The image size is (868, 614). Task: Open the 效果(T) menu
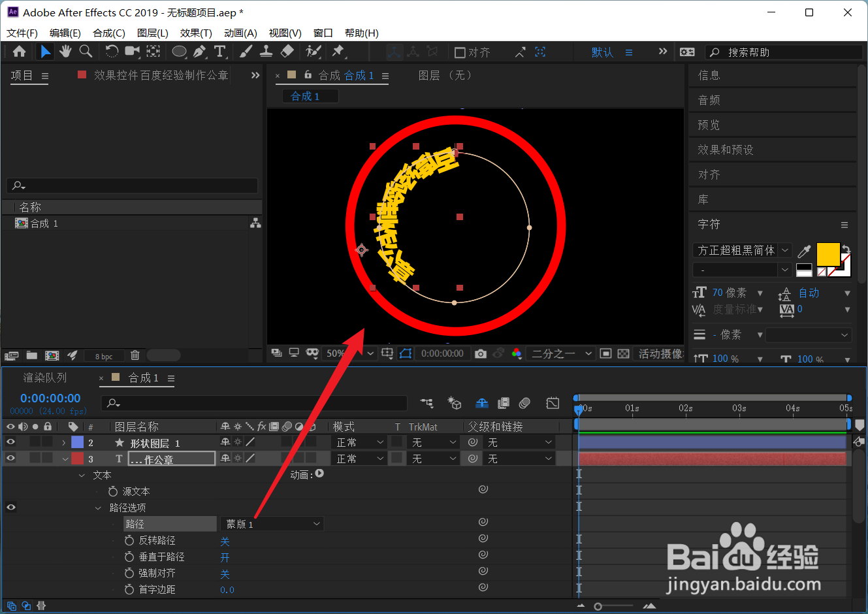(x=196, y=33)
